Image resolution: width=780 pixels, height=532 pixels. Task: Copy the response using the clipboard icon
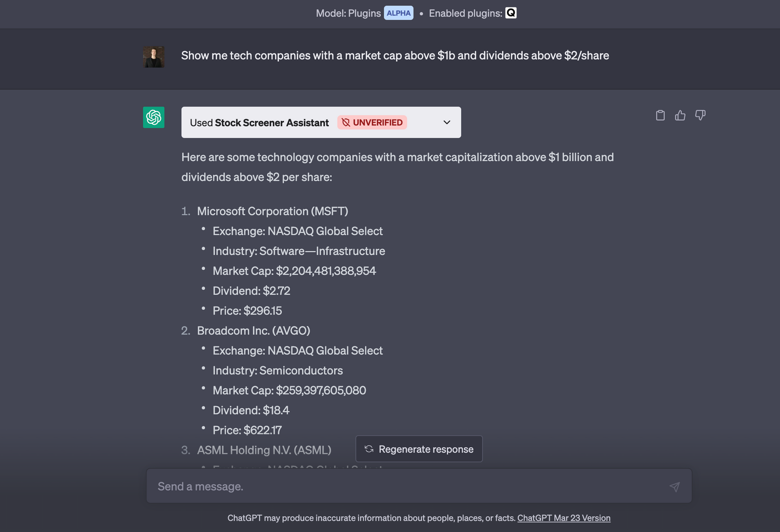tap(660, 115)
